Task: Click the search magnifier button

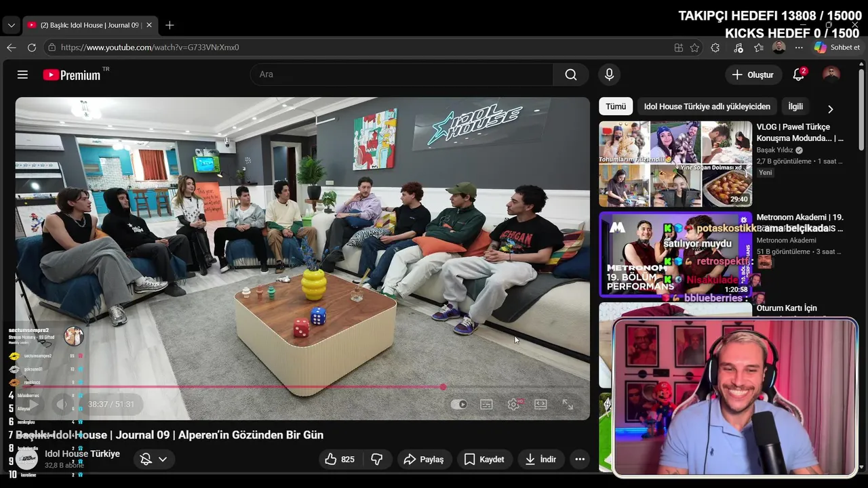Action: [571, 75]
